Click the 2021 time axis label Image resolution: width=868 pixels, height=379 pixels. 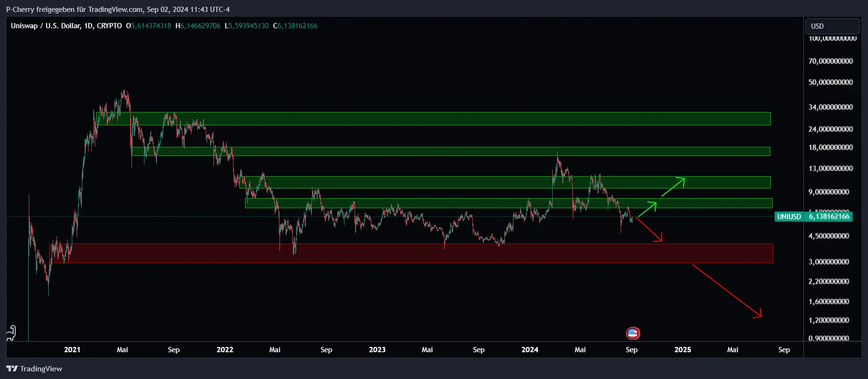(x=72, y=350)
